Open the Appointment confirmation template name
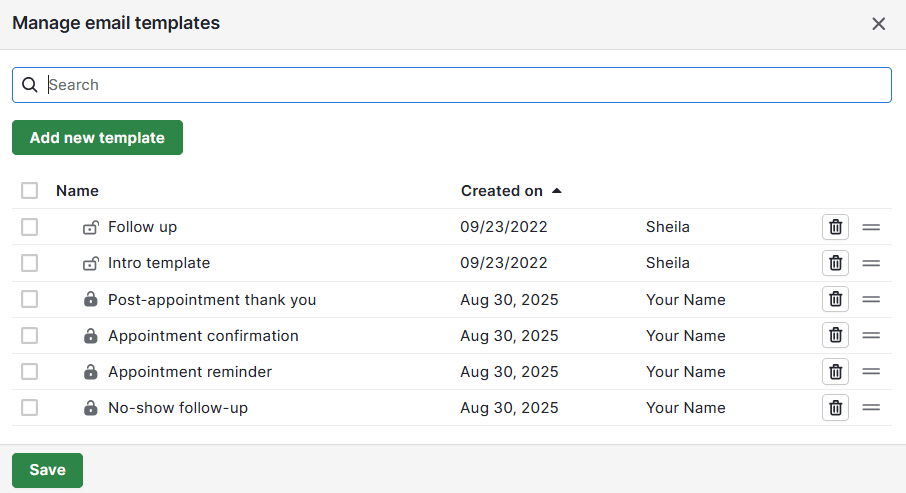906x493 pixels. (x=203, y=336)
